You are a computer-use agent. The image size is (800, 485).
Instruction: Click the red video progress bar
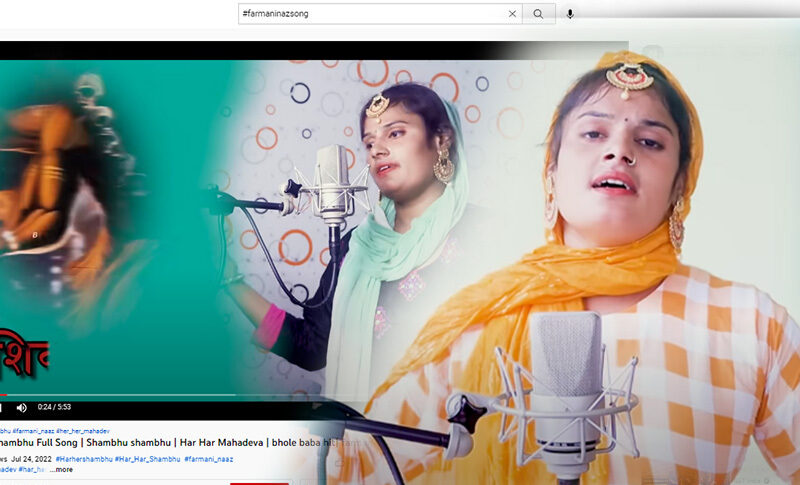3,395
